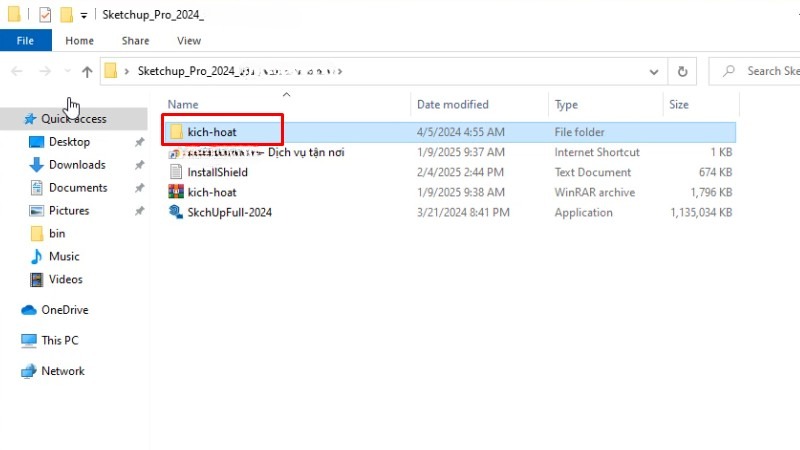Open the File menu
The image size is (800, 450).
(x=25, y=41)
